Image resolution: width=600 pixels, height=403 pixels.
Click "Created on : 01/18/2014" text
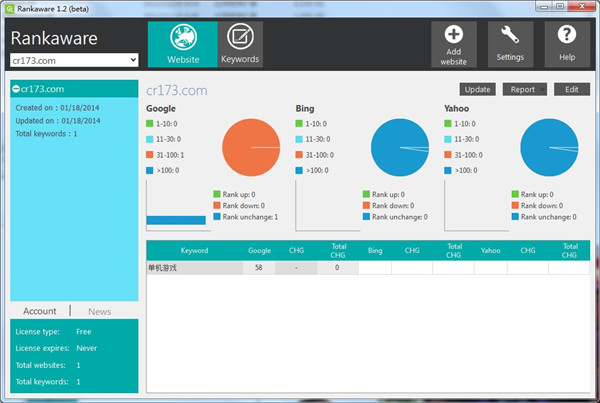click(57, 108)
